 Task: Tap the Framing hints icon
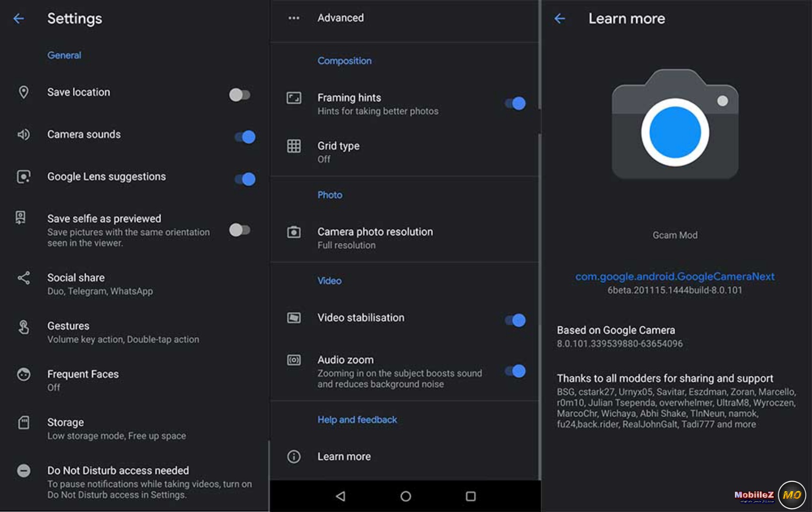coord(294,98)
